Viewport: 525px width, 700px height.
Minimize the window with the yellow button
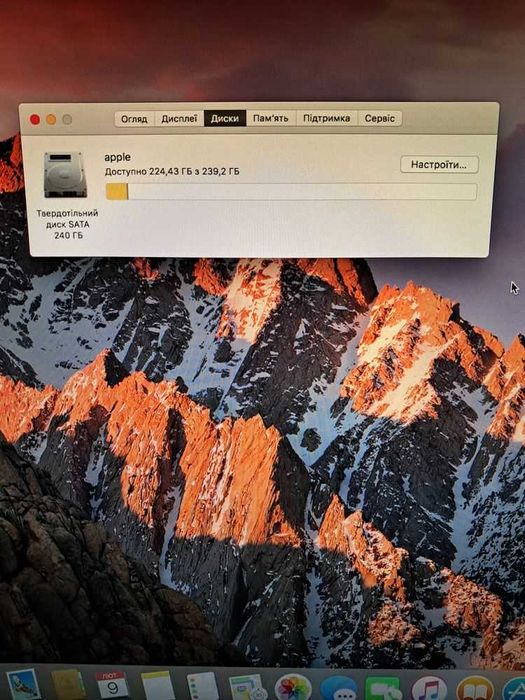pos(51,120)
